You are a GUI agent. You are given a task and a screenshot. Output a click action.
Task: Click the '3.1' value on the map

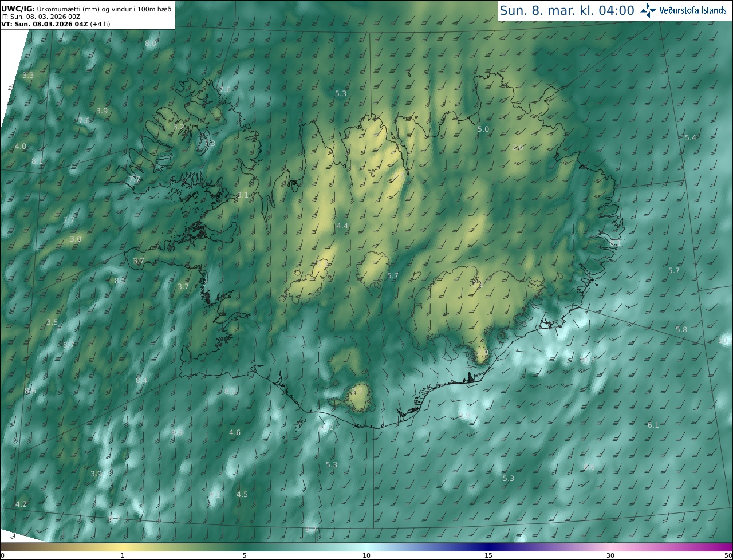tap(243, 195)
